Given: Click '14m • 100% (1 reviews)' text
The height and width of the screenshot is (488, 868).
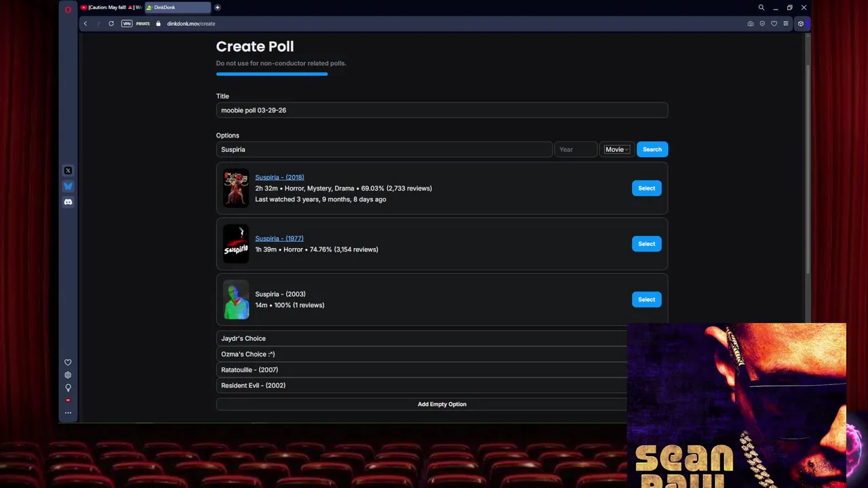Looking at the screenshot, I should [x=290, y=305].
